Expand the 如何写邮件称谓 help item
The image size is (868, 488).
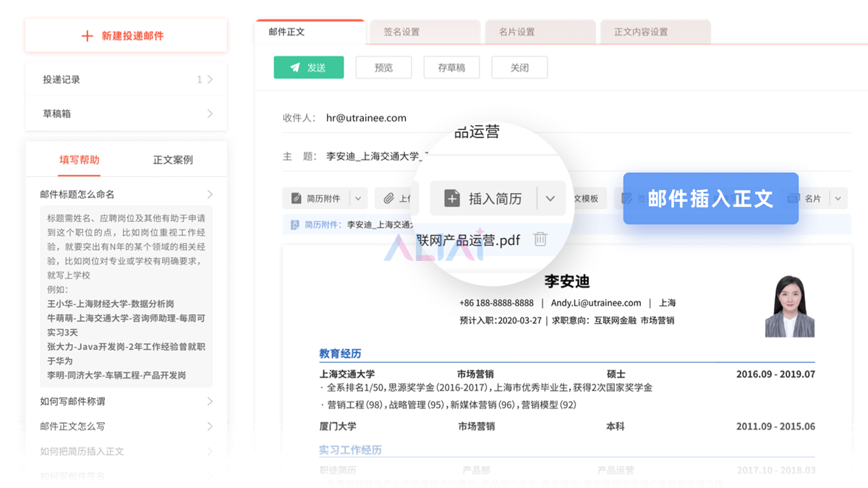coord(126,401)
